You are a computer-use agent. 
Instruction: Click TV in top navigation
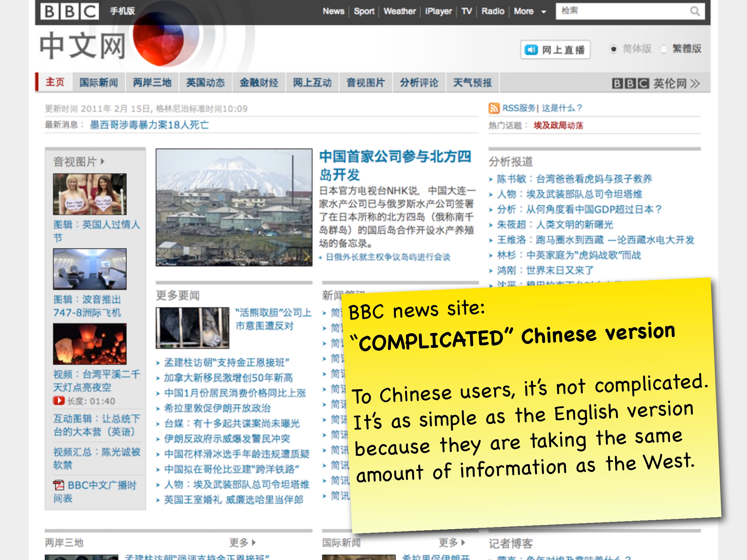467,11
